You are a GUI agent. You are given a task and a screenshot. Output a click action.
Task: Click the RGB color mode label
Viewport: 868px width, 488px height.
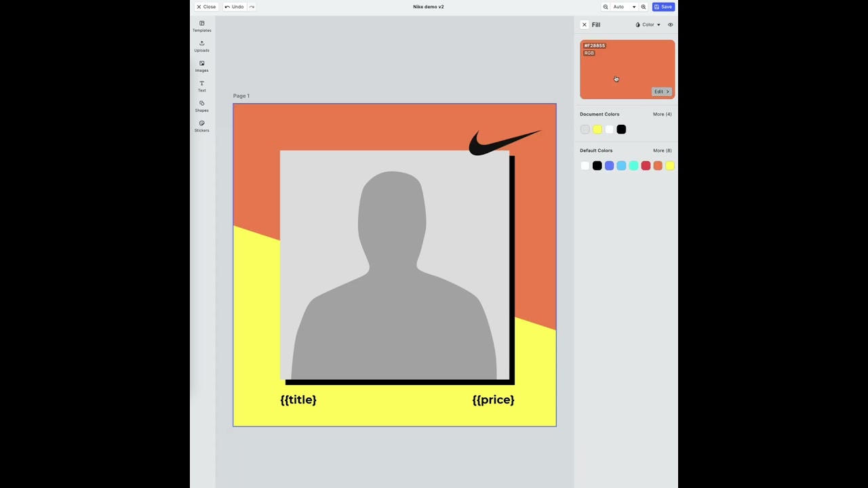click(x=589, y=53)
